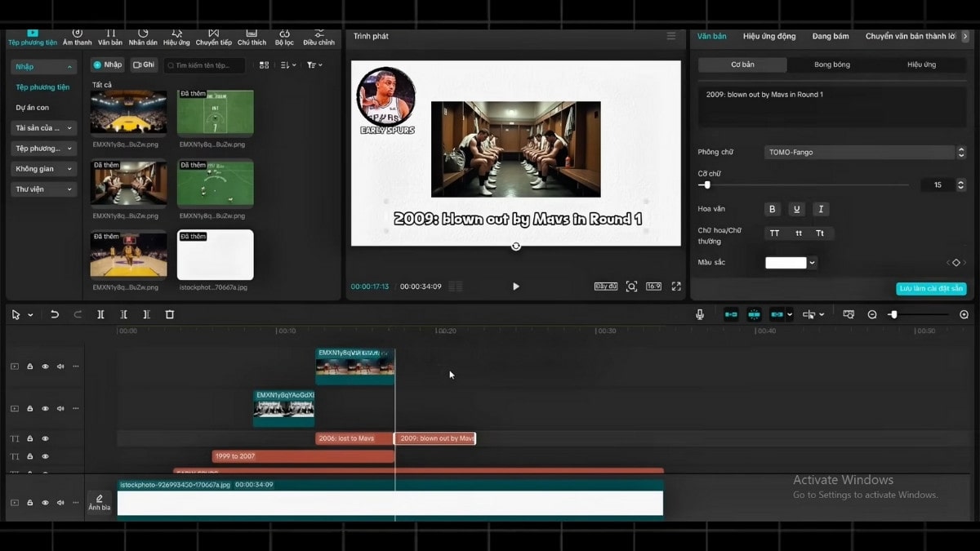Expand the Tài sản của sidebar section
The width and height of the screenshot is (980, 551).
pyautogui.click(x=42, y=127)
